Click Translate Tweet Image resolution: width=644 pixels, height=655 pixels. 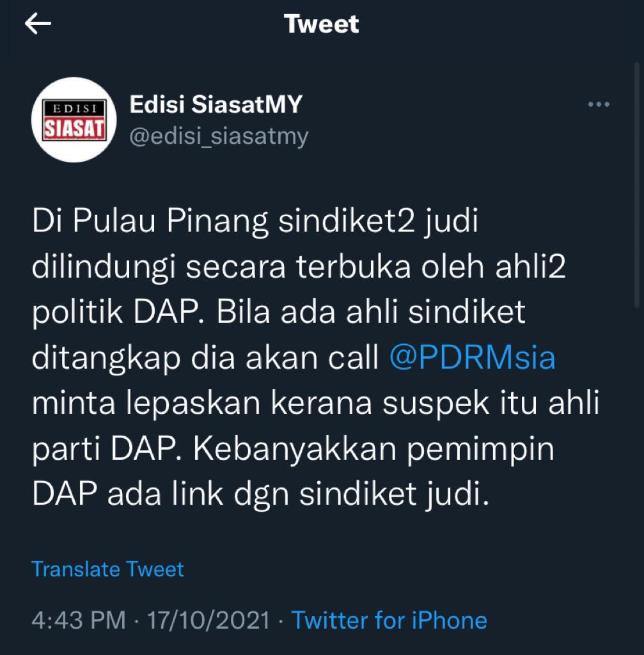(x=107, y=569)
